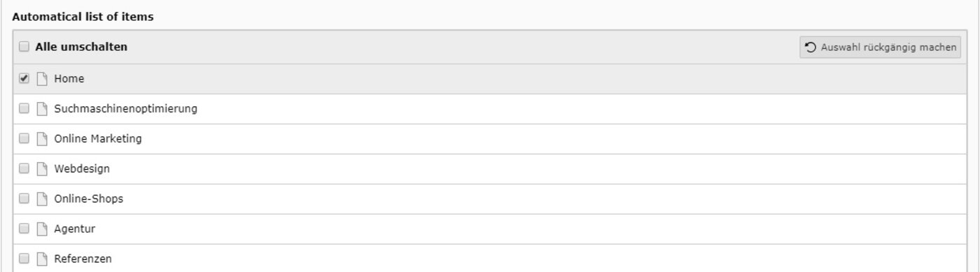
Task: Click Auswahl rückgängig machen button
Action: point(881,48)
